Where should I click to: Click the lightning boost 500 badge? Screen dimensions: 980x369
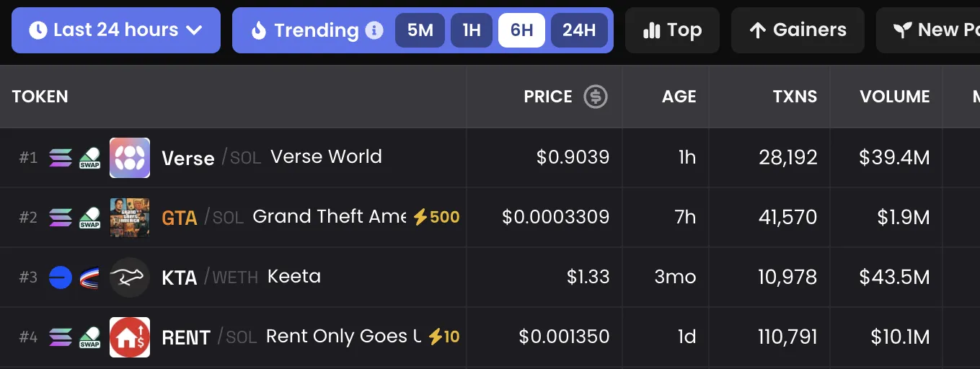[436, 217]
